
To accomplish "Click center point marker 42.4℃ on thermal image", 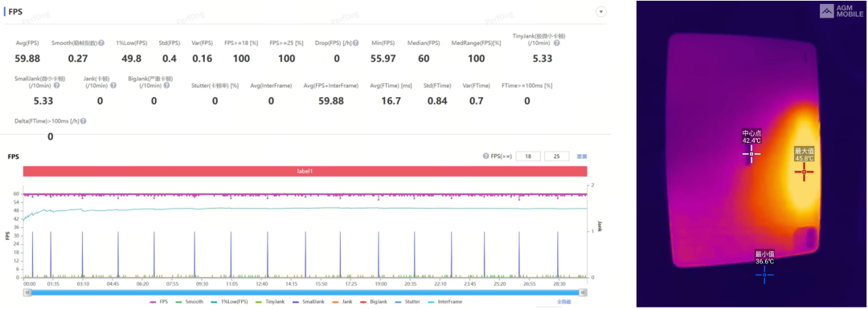I will (x=751, y=153).
